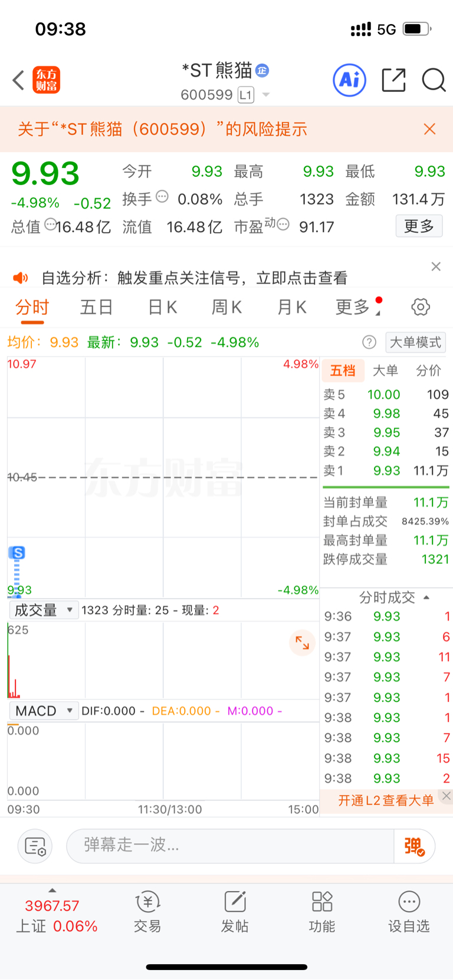Open the danmaku settings list icon
Screen dimensions: 453x980
(x=35, y=846)
